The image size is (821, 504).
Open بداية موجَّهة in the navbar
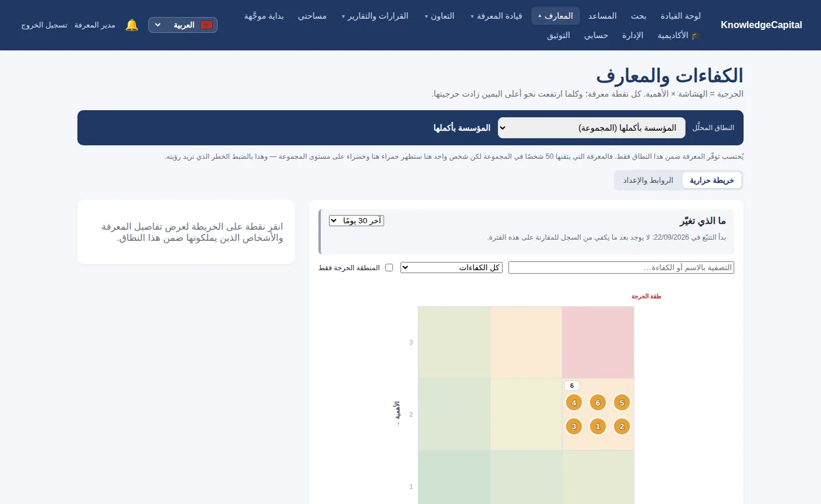(264, 16)
